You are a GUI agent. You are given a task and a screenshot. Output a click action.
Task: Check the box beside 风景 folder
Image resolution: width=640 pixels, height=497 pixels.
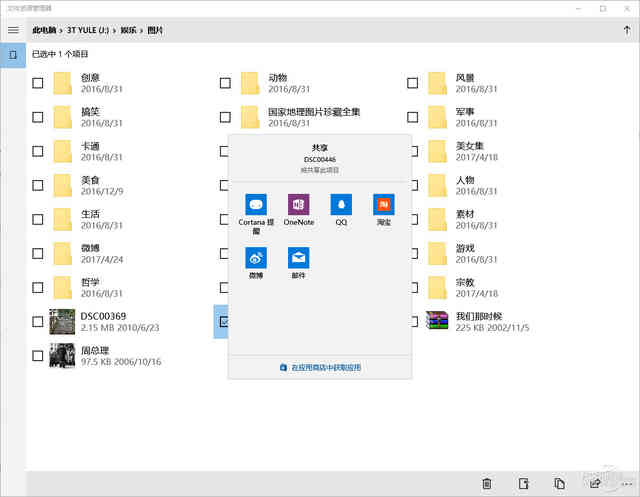click(412, 83)
